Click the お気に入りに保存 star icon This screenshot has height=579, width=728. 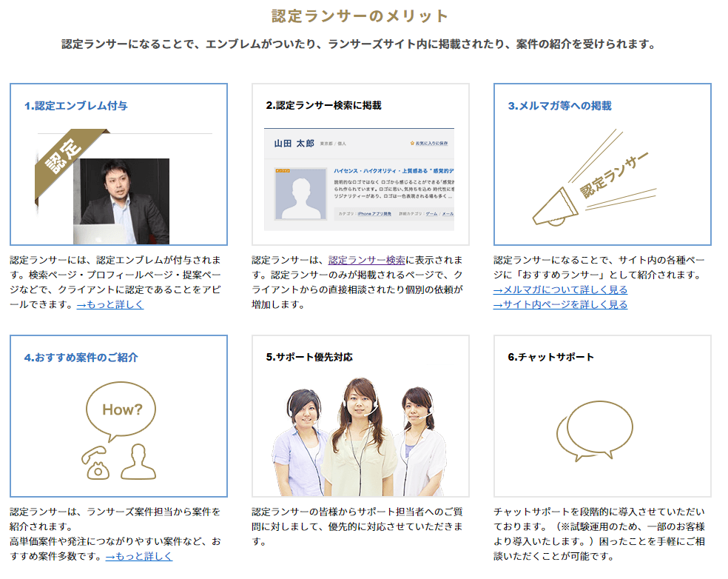click(x=412, y=144)
